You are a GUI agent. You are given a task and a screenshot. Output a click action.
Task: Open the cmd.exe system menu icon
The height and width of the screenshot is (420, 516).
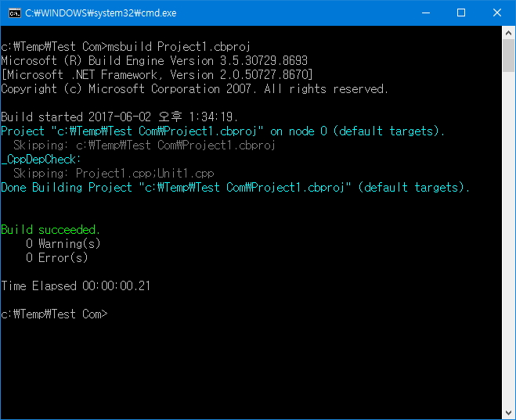point(14,13)
